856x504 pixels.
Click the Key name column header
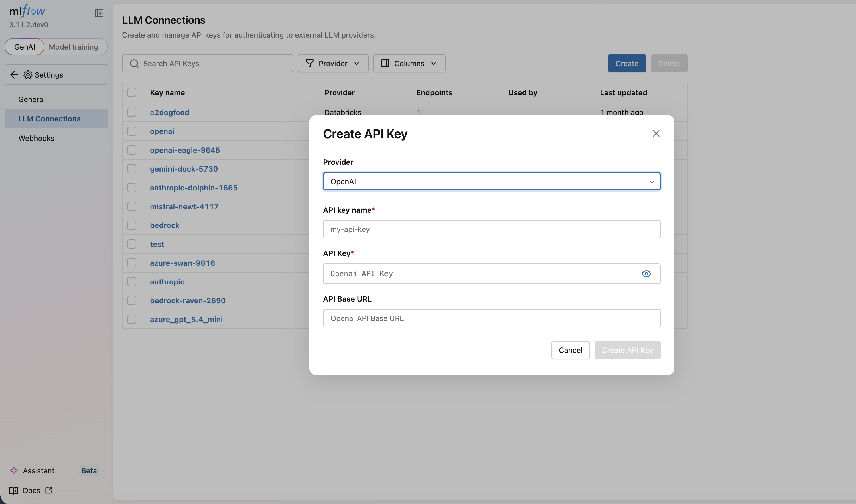[x=167, y=92]
